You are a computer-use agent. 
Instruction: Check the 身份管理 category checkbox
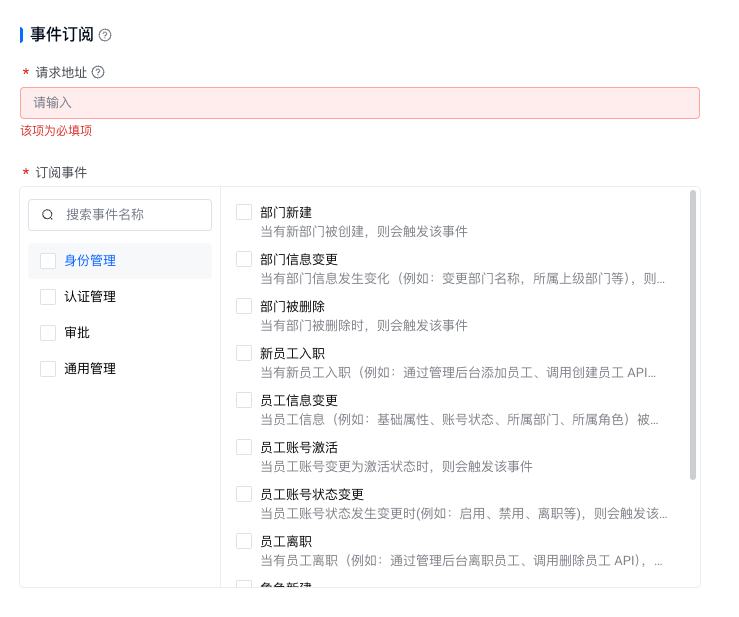(x=48, y=261)
